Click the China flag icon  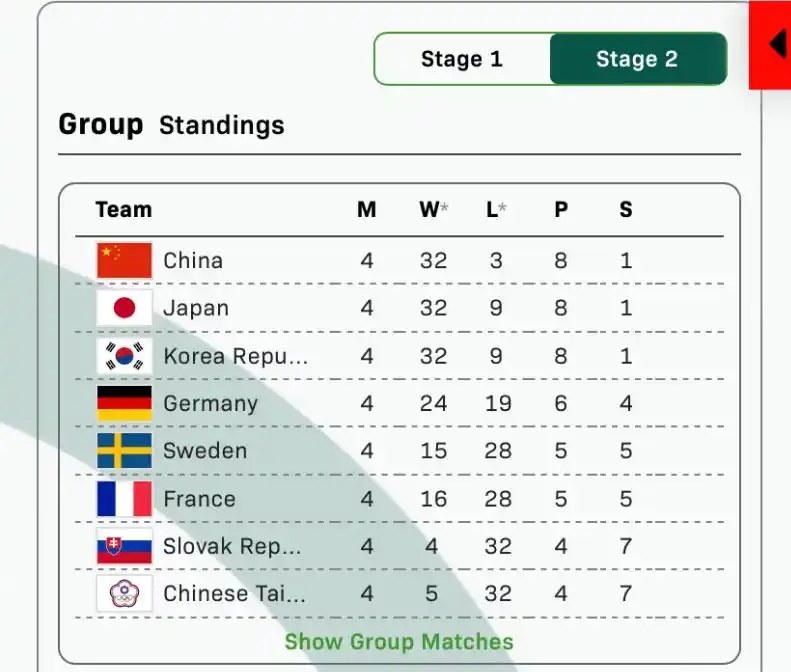click(124, 260)
